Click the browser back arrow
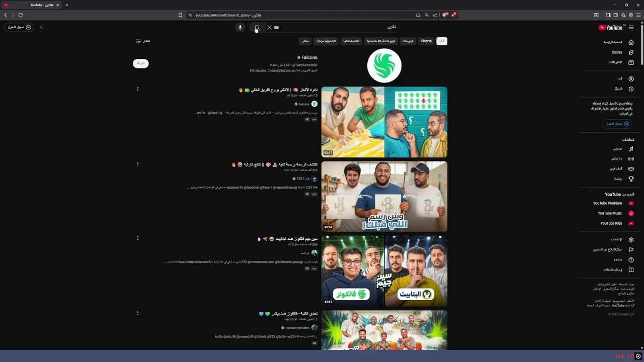 click(6, 15)
